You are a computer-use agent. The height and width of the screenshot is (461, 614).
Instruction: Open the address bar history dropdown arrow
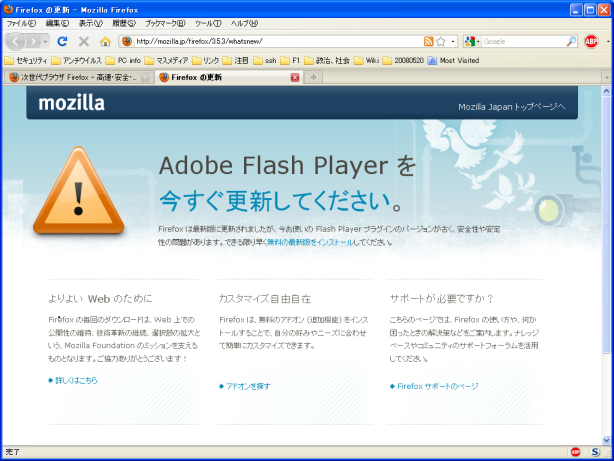[453, 41]
